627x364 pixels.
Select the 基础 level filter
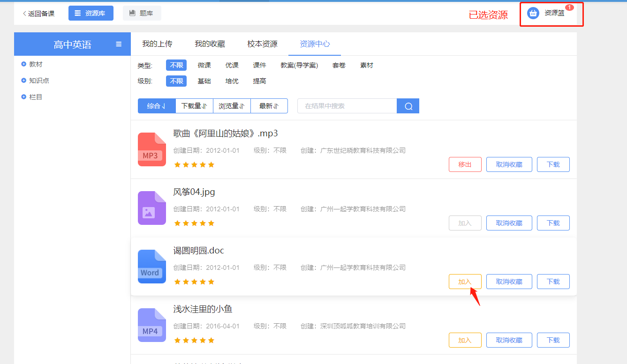pos(204,81)
